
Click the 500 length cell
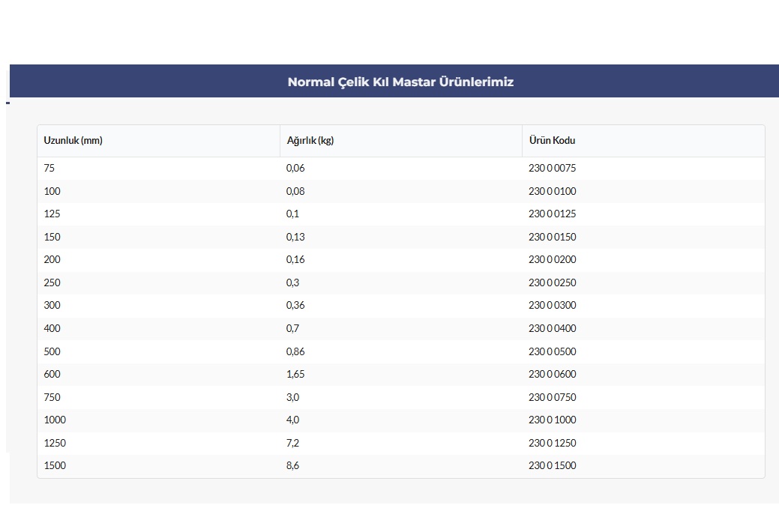tap(52, 351)
